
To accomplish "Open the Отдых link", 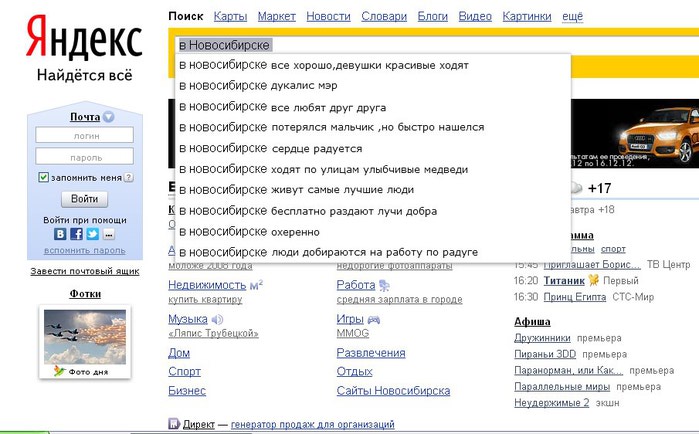I will (354, 372).
